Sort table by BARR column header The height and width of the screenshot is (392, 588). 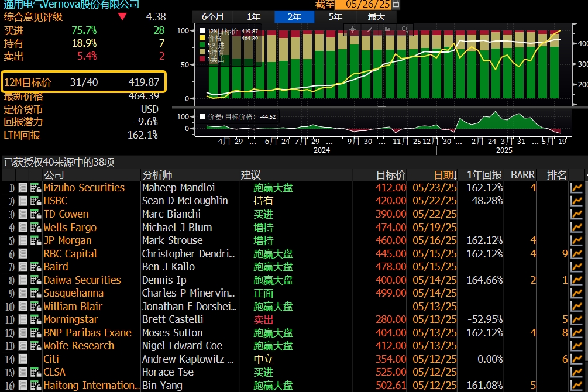[x=522, y=175]
